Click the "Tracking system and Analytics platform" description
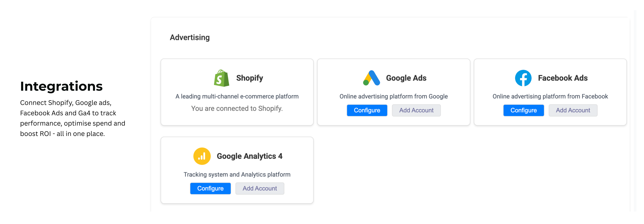Viewport: 644px width, 224px height. point(237,174)
